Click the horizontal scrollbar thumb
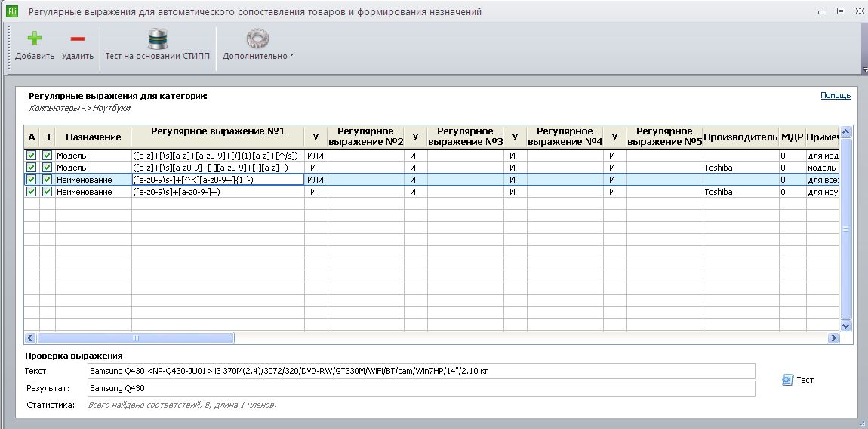This screenshot has height=429, width=868. pyautogui.click(x=136, y=338)
